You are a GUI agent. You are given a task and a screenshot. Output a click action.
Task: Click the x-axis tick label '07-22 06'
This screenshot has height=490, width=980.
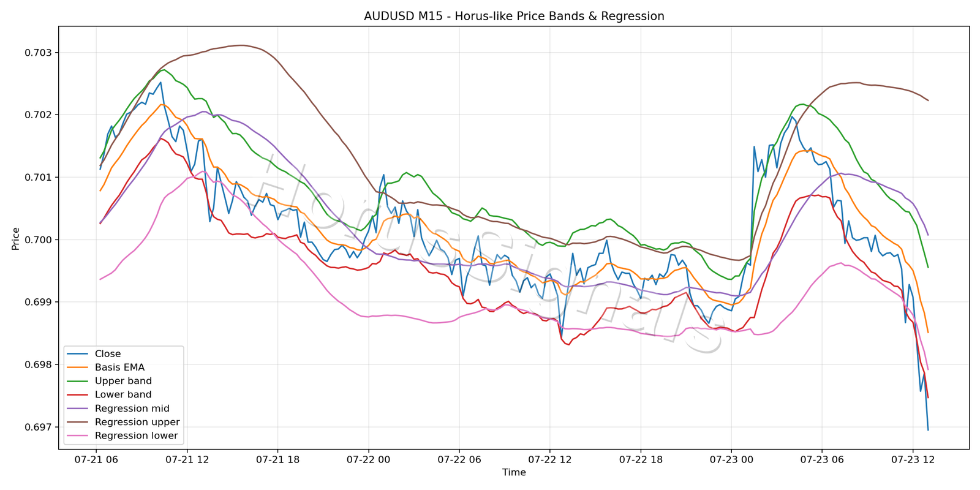[459, 459]
